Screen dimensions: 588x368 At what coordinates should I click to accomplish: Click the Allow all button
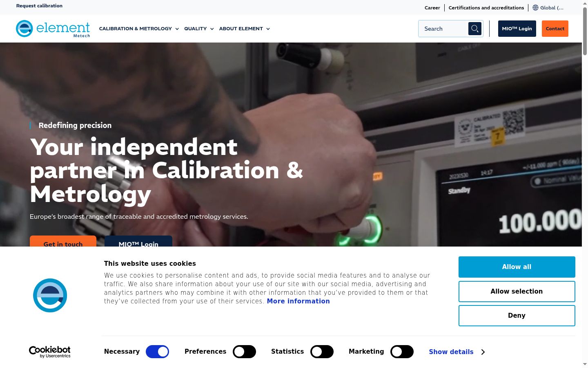517,267
